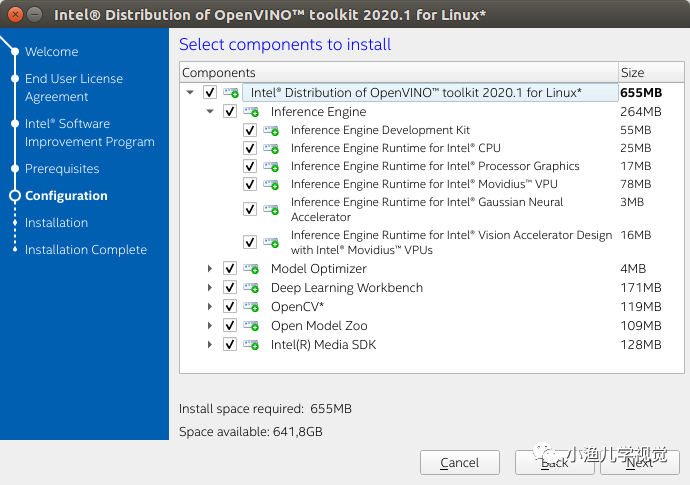Uncheck the Inference Engine checkbox

click(230, 112)
